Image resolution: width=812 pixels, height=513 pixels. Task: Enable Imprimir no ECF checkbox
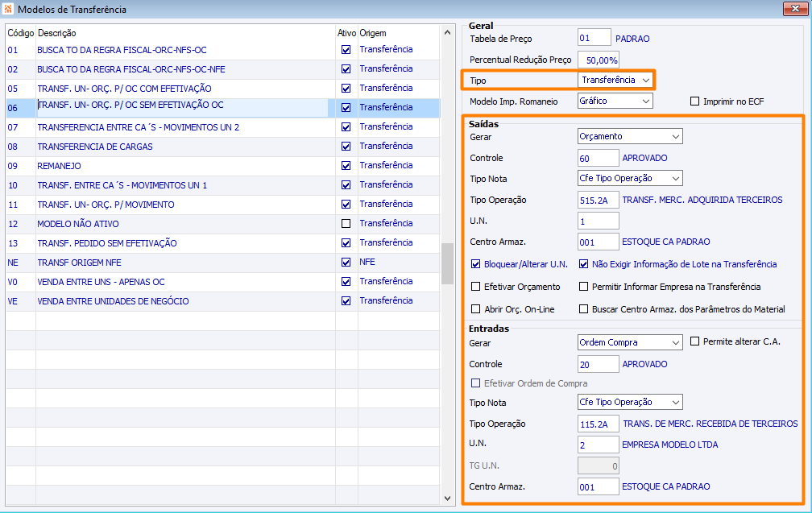[695, 101]
